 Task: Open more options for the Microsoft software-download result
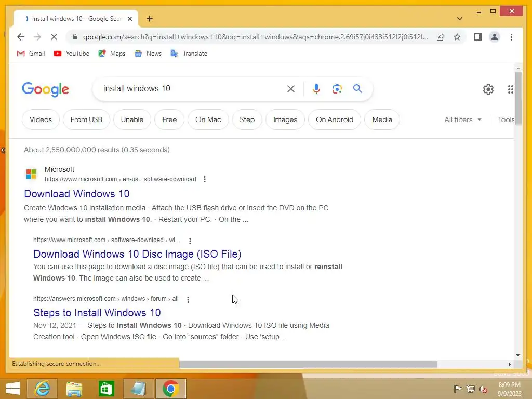pos(205,179)
